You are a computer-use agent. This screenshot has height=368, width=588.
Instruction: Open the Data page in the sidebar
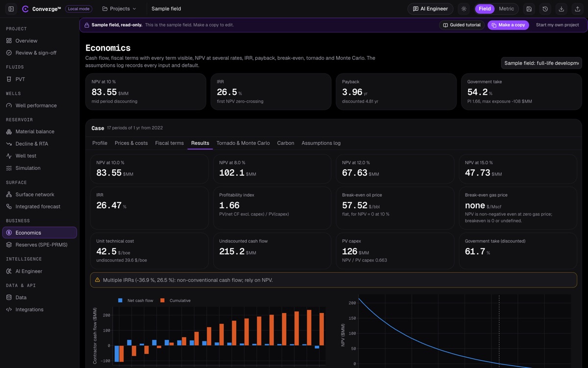tap(40, 297)
